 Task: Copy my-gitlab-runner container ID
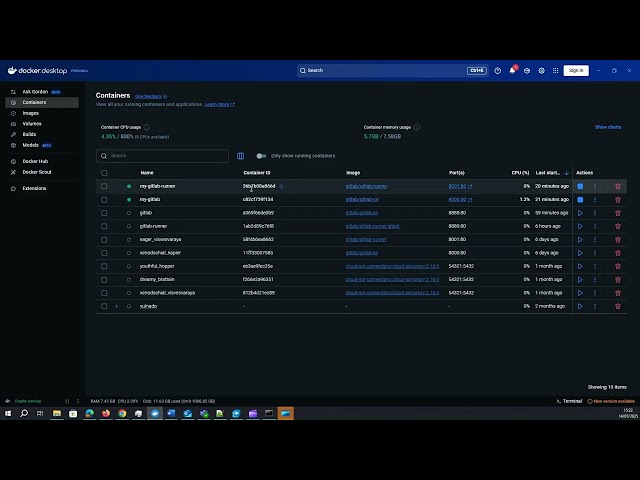(281, 186)
